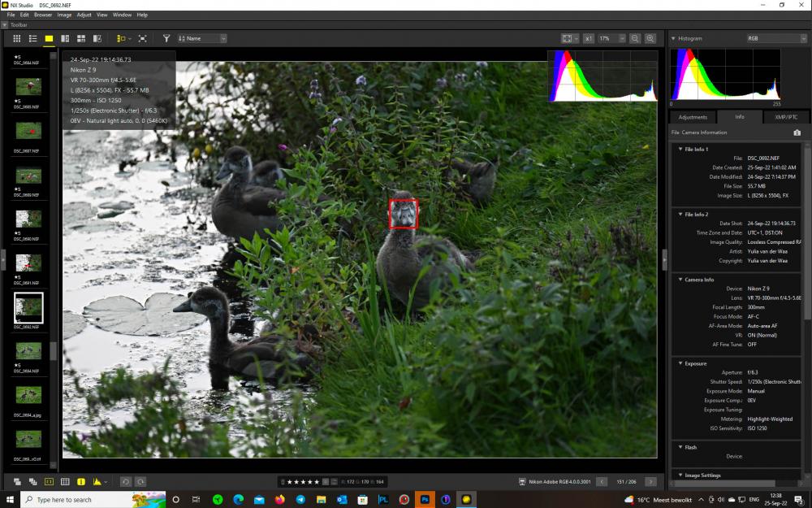The width and height of the screenshot is (812, 508).
Task: Open the Adjust menu
Action: [x=84, y=15]
